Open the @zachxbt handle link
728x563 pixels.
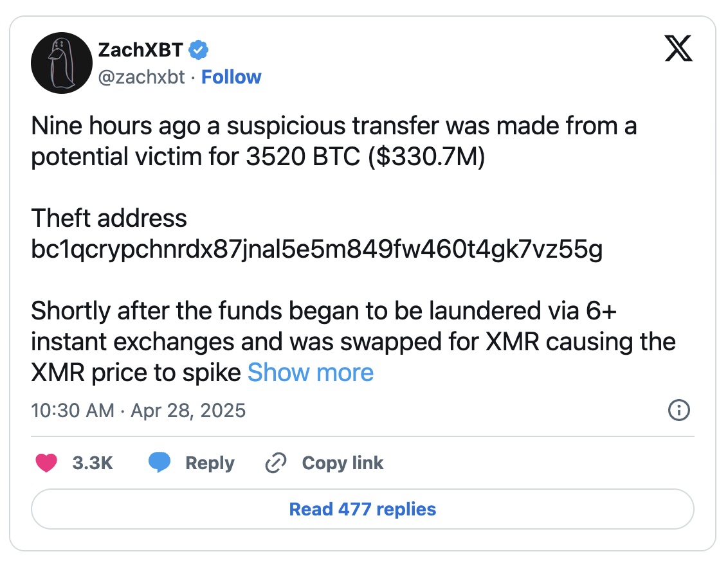pos(141,77)
